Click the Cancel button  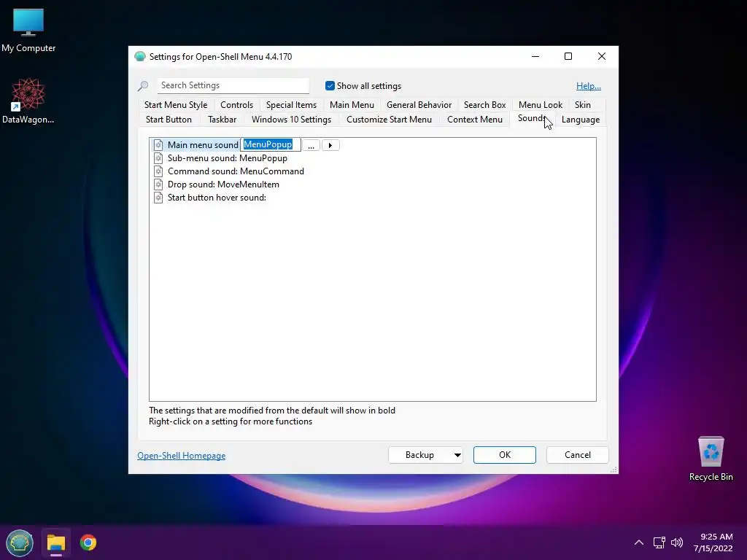pyautogui.click(x=578, y=455)
